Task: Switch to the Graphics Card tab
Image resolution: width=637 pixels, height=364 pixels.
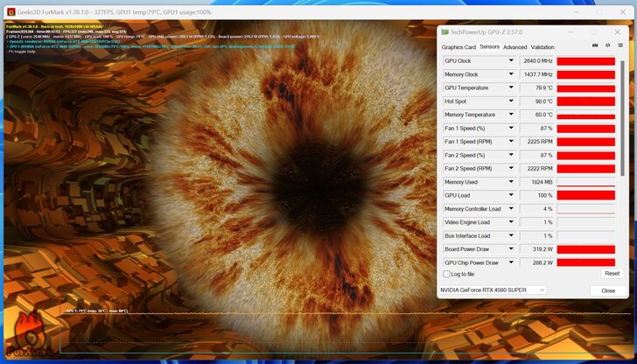Action: click(458, 47)
